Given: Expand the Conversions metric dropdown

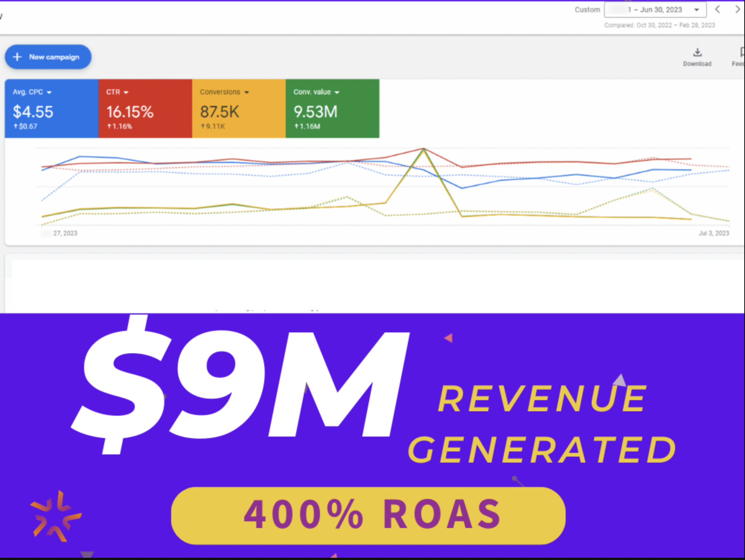Looking at the screenshot, I should (246, 92).
